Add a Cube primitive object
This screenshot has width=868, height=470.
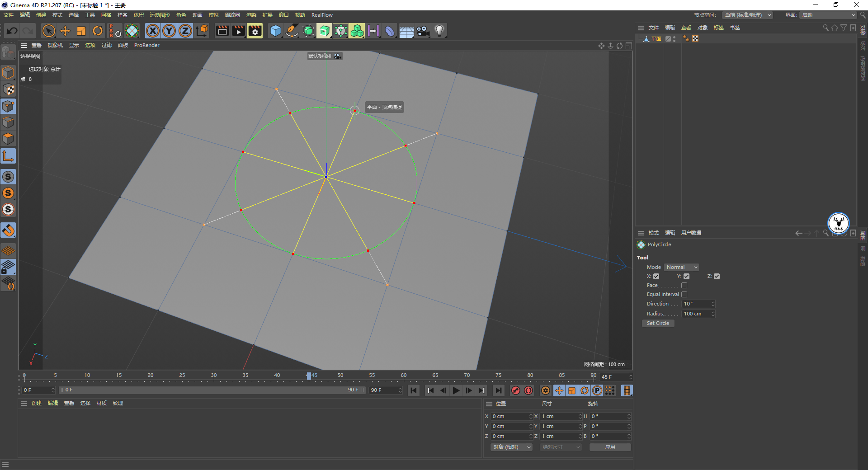click(x=275, y=31)
